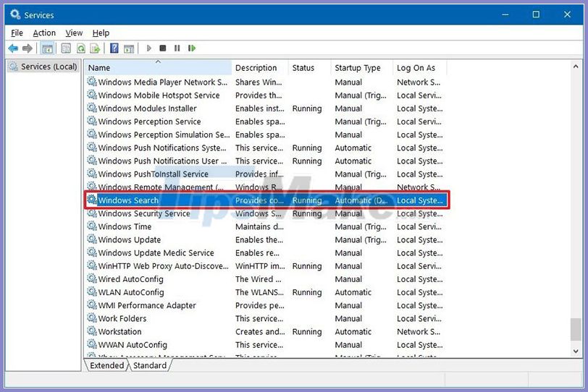Click the Start Service play icon

[149, 48]
